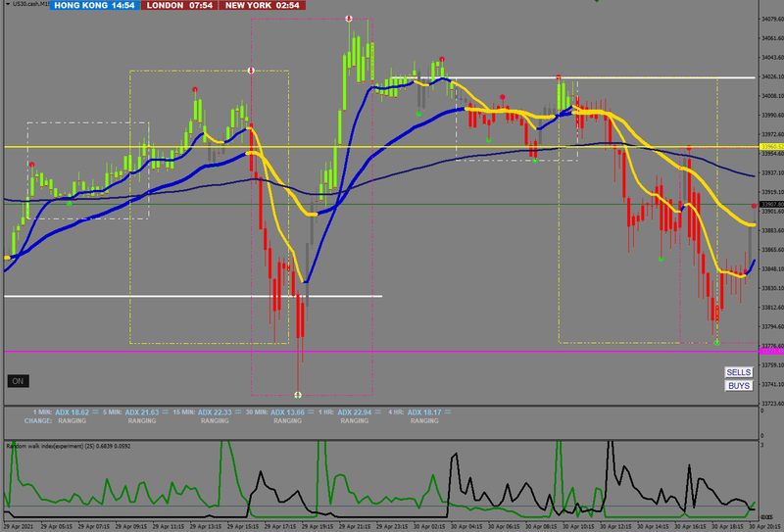Click the 33741.10 price axis label
784x532 pixels.
coord(772,384)
